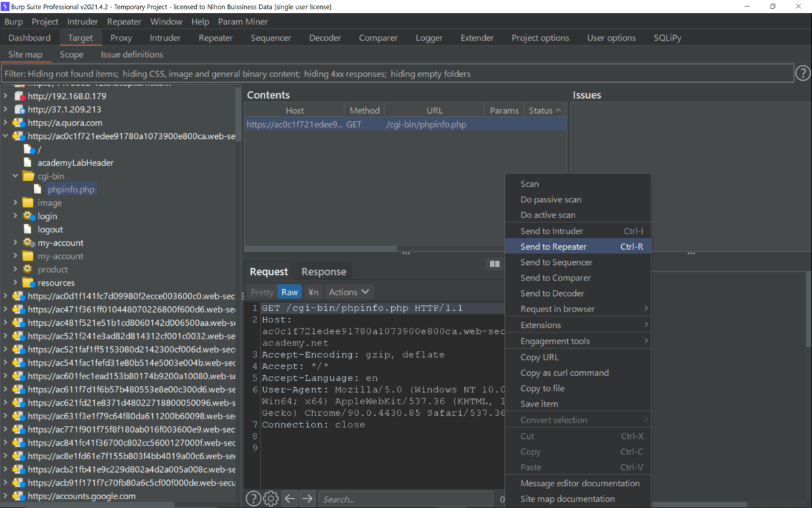
Task: Sort contents by Status column
Action: pyautogui.click(x=545, y=110)
